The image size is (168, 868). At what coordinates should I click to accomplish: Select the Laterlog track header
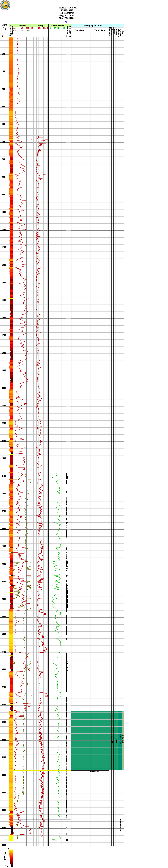[39, 26]
